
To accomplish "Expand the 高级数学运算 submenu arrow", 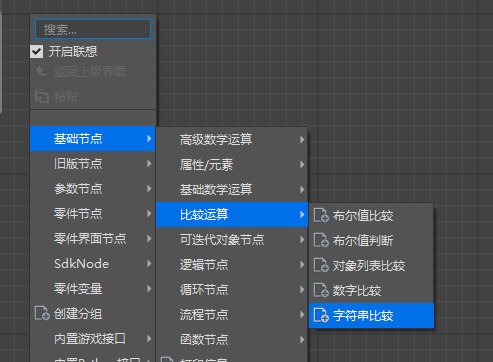I will [302, 139].
